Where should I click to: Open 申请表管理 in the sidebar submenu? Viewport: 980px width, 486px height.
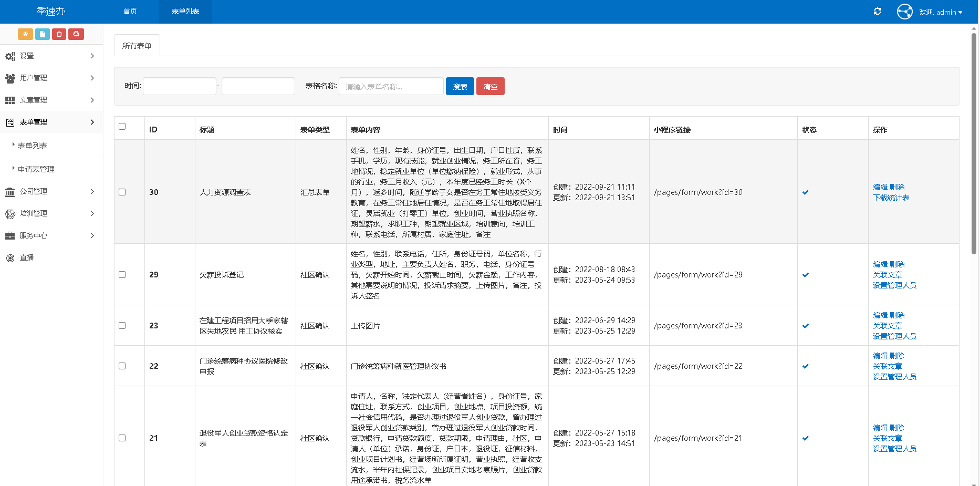[36, 169]
